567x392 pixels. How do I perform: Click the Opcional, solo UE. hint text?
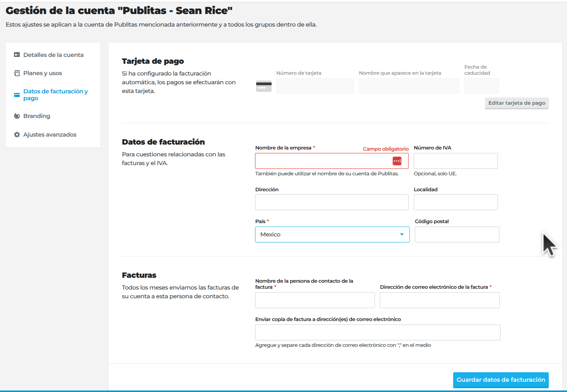pos(435,174)
